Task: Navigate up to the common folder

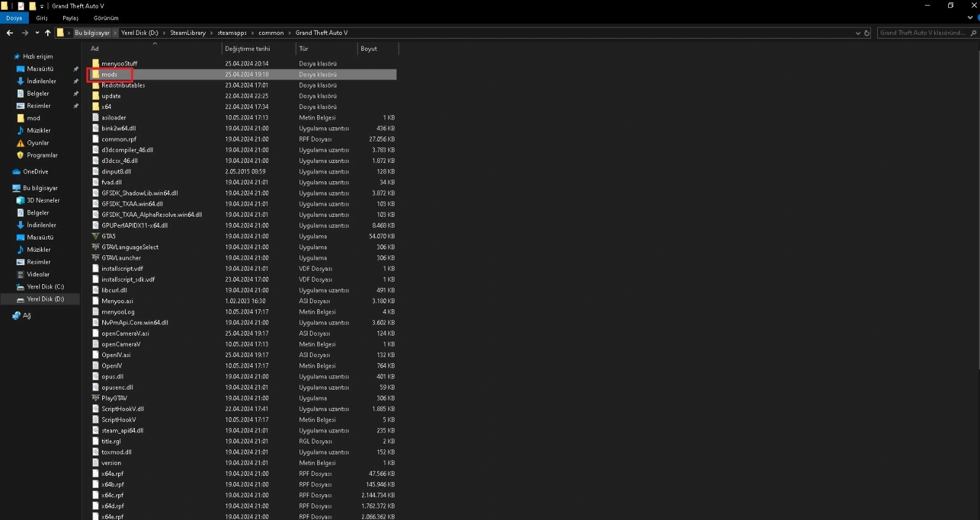Action: pyautogui.click(x=48, y=33)
